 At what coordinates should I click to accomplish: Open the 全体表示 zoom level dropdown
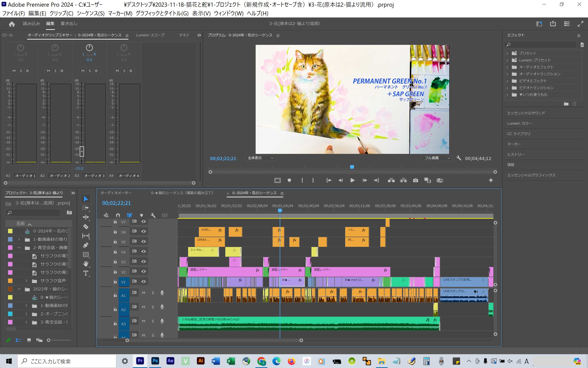point(260,158)
